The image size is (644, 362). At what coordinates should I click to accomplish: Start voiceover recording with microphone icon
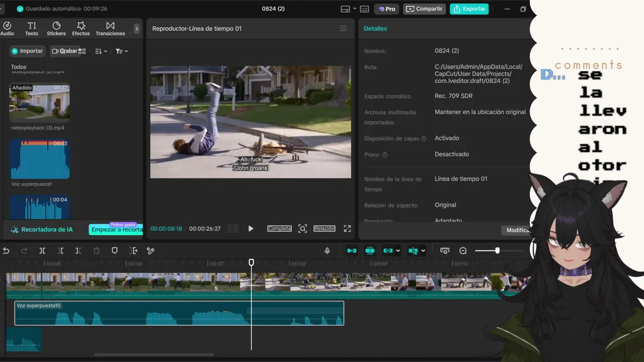pos(327,250)
